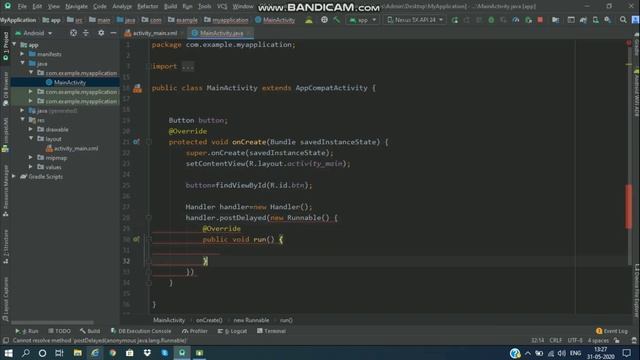Open the Event Log tool window

coord(611,331)
